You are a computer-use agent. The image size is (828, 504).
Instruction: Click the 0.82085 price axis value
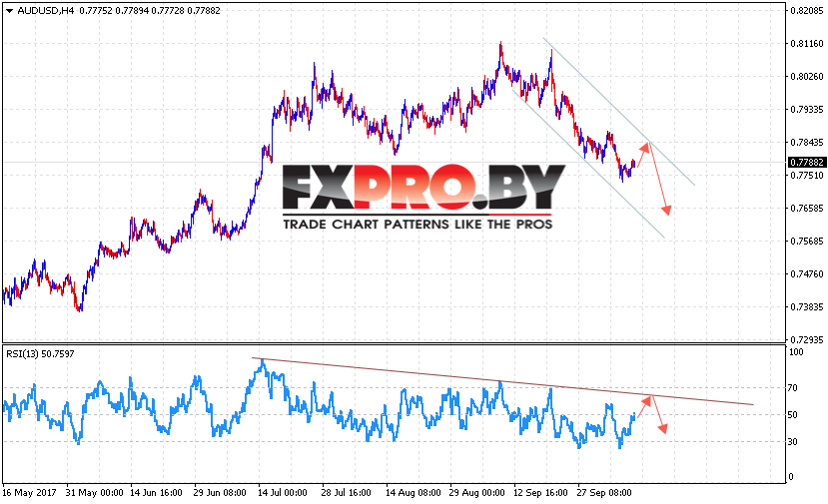pyautogui.click(x=807, y=11)
